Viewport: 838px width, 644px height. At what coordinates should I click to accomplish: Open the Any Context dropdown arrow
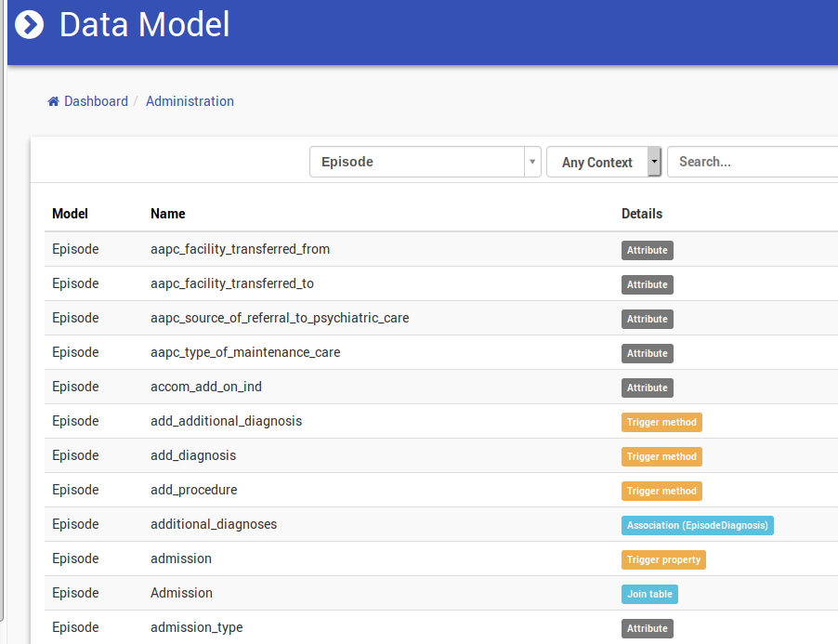pos(654,162)
